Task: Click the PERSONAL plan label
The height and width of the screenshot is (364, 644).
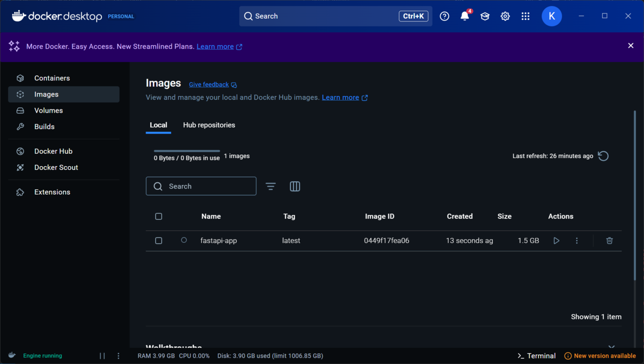Action: tap(121, 17)
